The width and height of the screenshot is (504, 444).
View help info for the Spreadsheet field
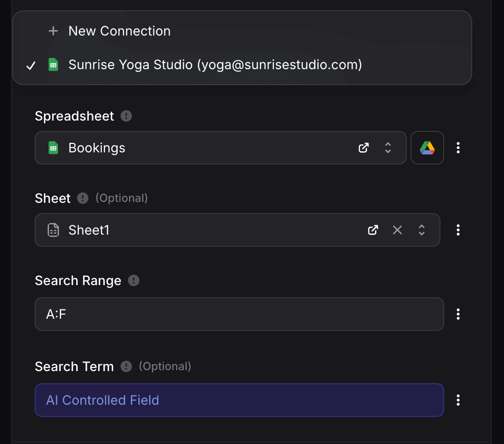[125, 116]
